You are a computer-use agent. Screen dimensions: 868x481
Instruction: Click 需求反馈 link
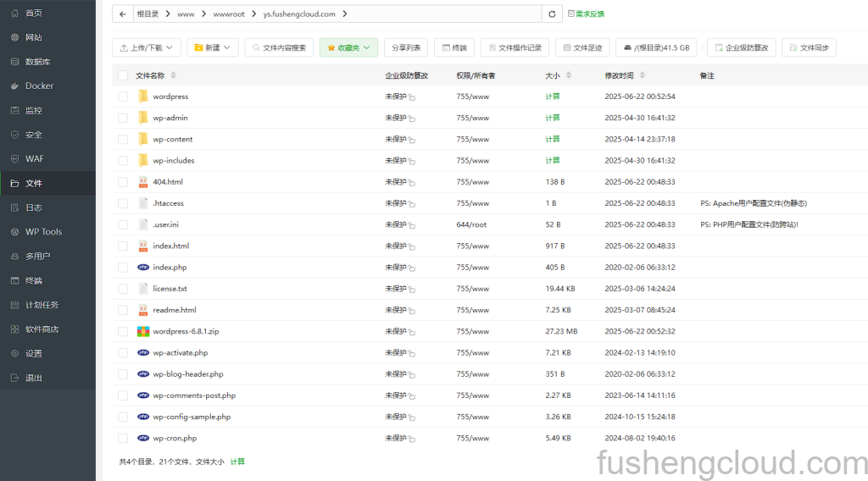[x=587, y=14]
